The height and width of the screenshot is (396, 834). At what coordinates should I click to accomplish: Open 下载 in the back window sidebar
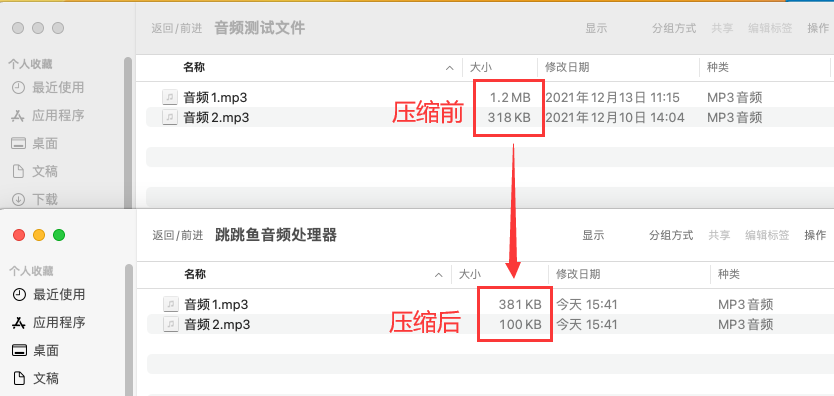point(34,199)
